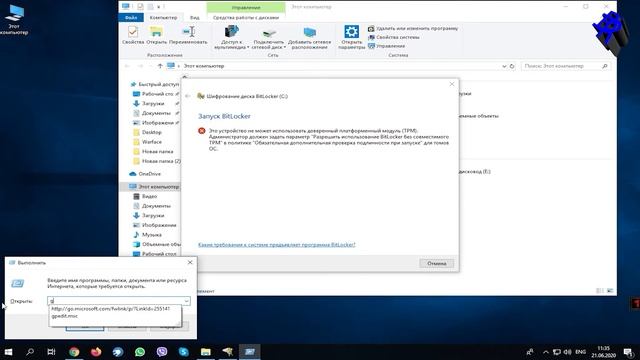This screenshot has height=360, width=640.
Task: Open taskbar search magnifier
Action: [30, 351]
